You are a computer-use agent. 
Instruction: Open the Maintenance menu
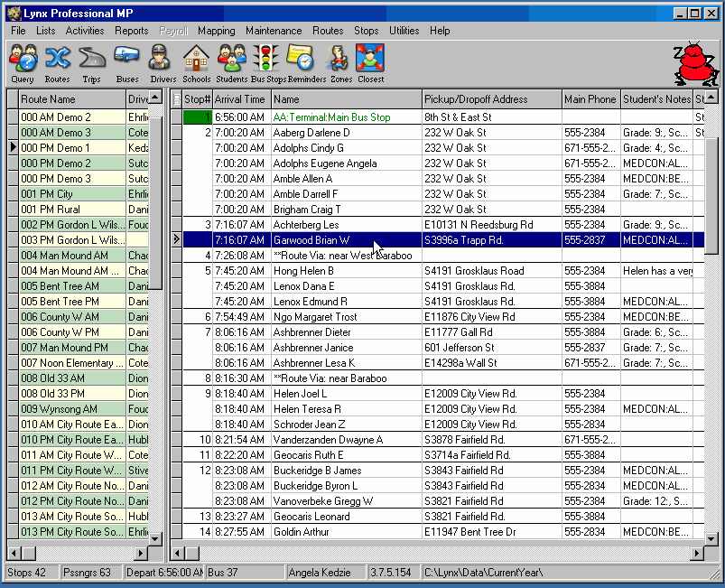[x=274, y=31]
